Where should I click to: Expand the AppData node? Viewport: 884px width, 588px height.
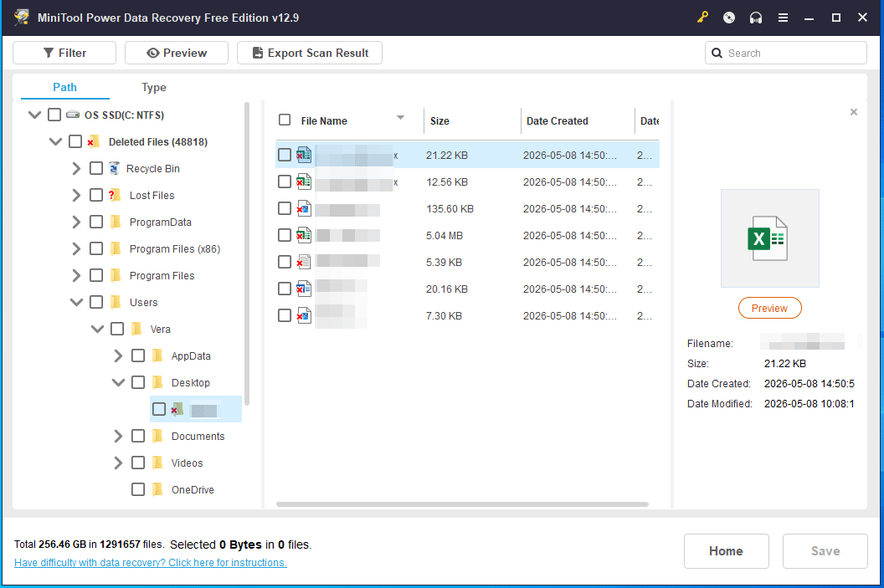[x=118, y=356]
